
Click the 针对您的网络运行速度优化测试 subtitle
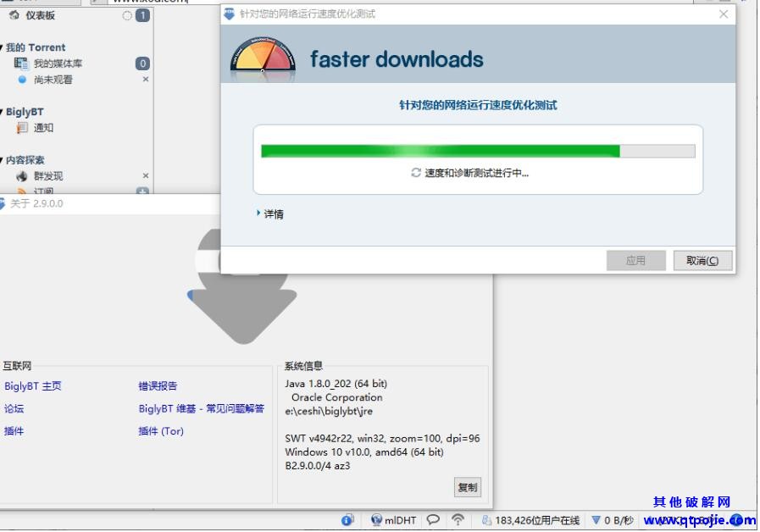tap(478, 105)
